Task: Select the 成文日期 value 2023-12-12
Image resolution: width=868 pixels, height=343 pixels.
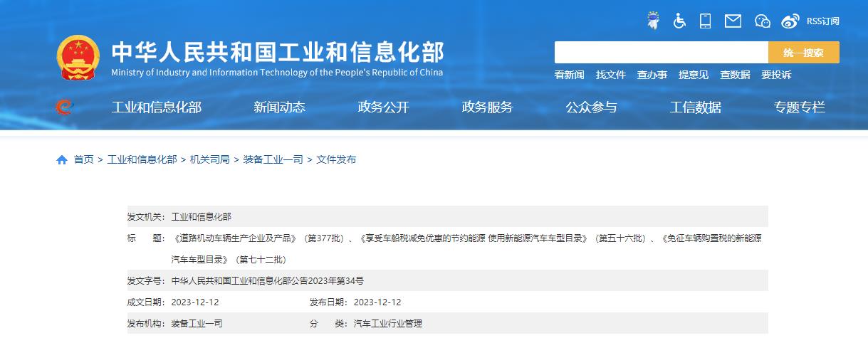Action: click(195, 302)
